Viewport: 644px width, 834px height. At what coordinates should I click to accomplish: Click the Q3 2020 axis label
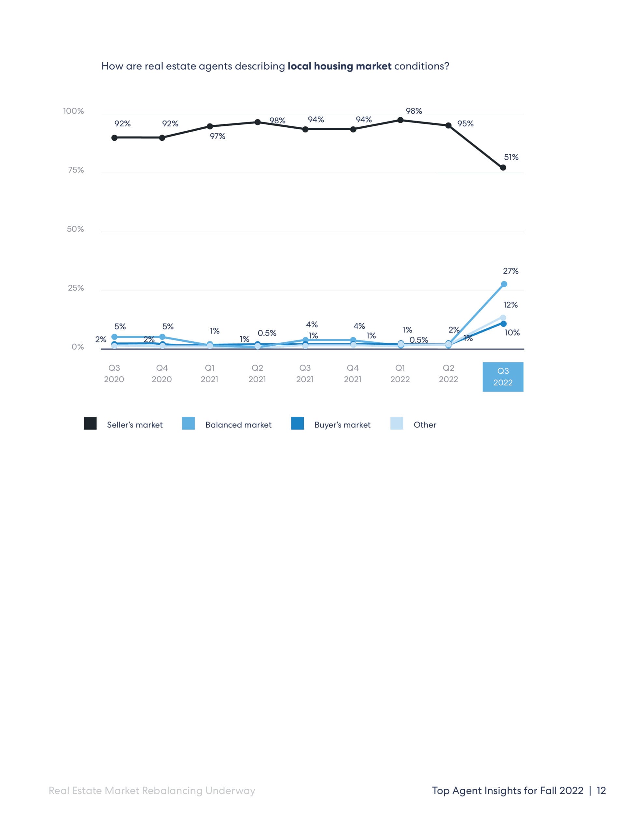114,373
